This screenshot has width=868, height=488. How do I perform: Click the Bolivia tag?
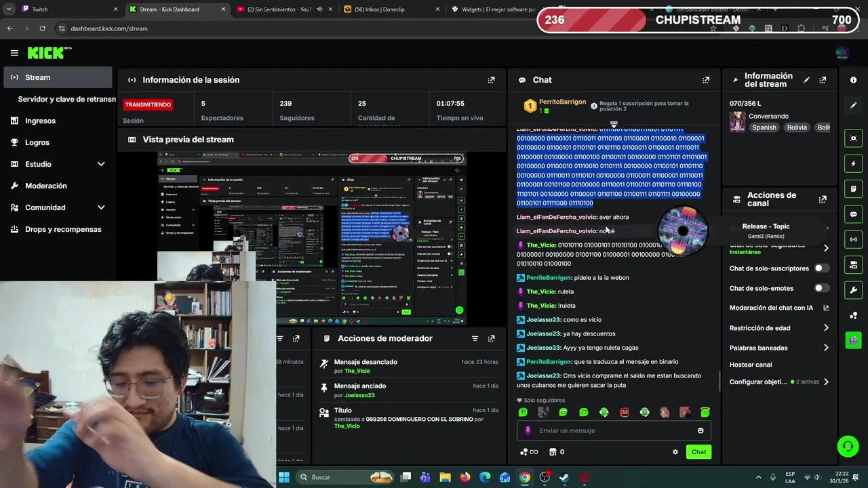(x=797, y=127)
